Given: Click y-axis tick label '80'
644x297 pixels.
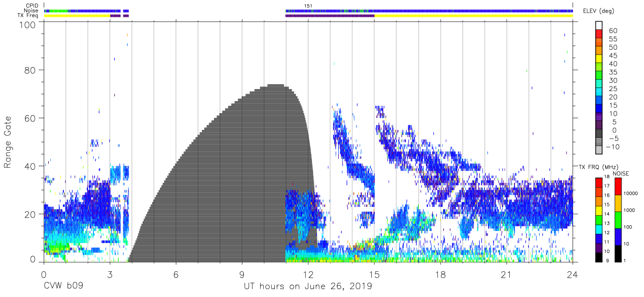Looking at the screenshot, I should [x=31, y=70].
